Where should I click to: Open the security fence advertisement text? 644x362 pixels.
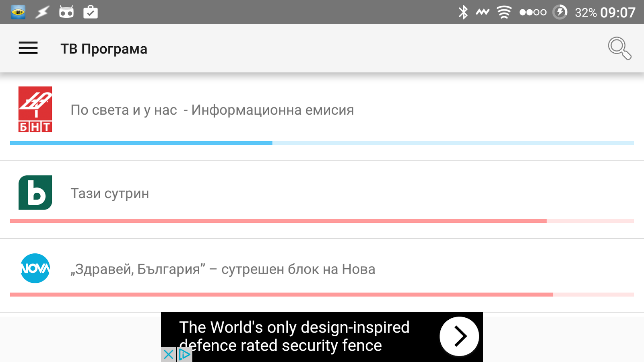coord(294,336)
